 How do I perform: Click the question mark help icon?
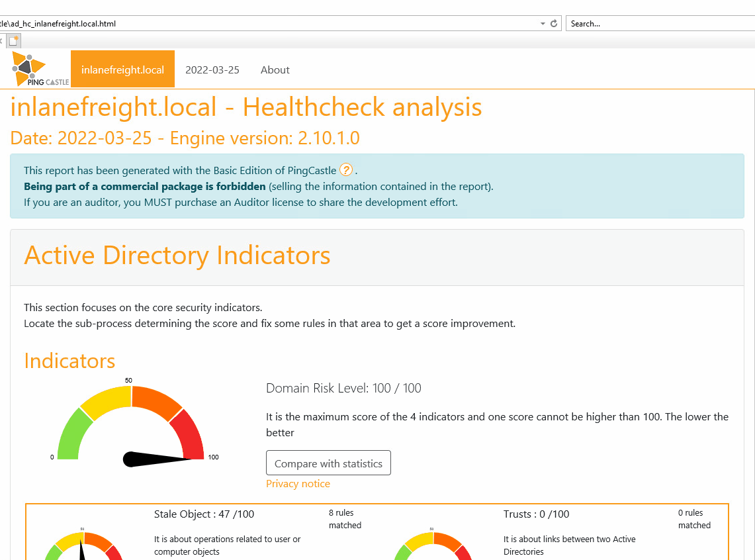pyautogui.click(x=345, y=170)
